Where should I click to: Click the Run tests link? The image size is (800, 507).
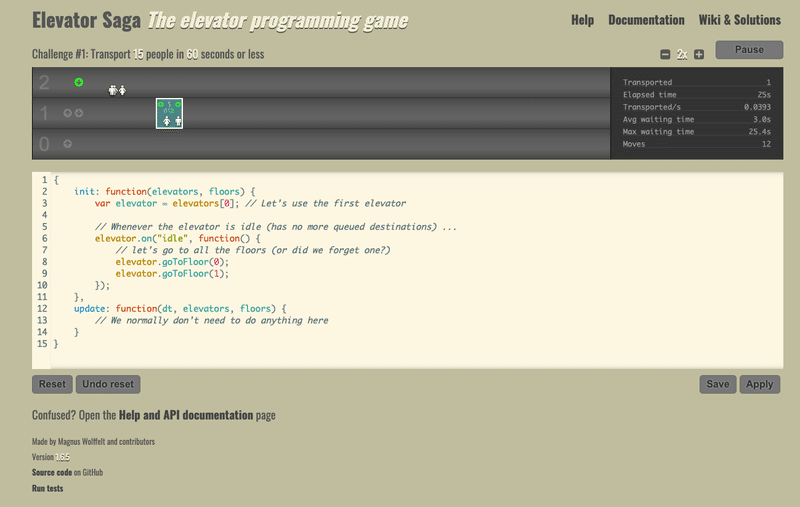(x=47, y=488)
